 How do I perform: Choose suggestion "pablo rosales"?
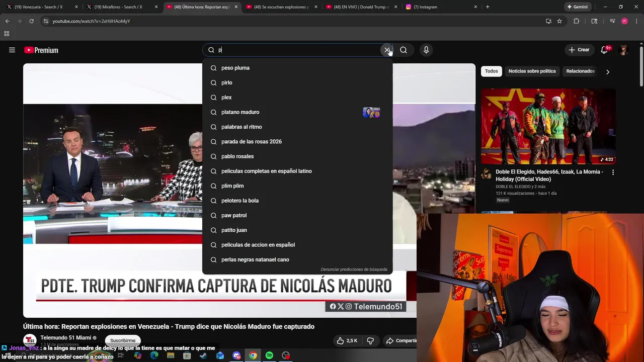297,156
